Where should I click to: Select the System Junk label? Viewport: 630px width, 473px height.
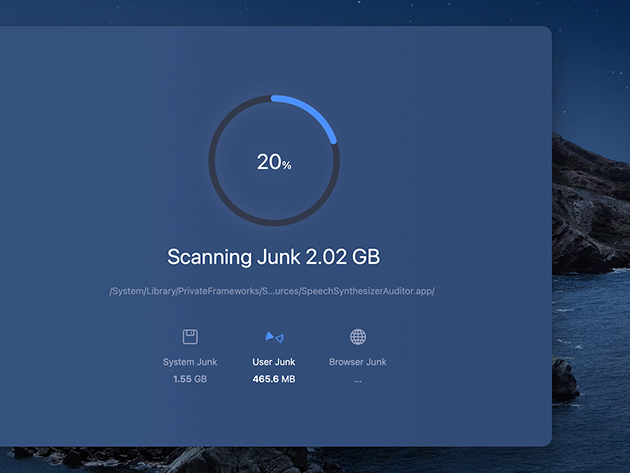point(190,362)
